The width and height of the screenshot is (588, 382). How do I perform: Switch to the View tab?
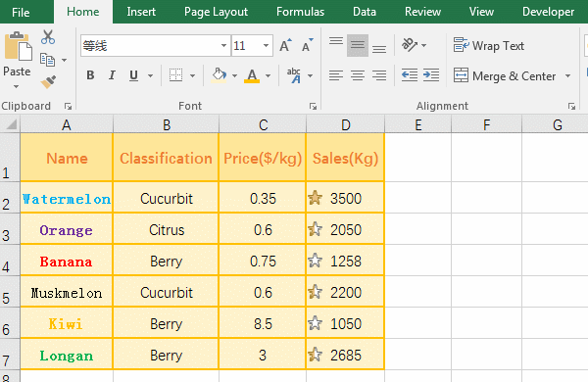click(x=481, y=12)
